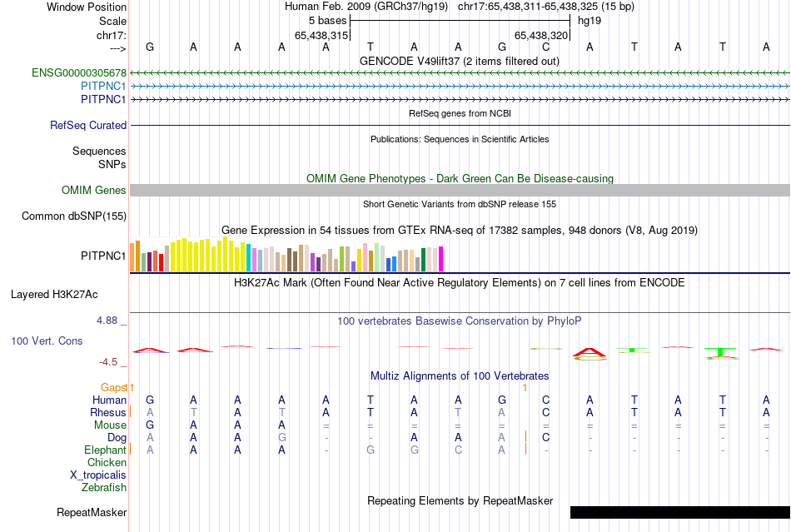Click the 'chr17:' ruler label

pos(112,35)
